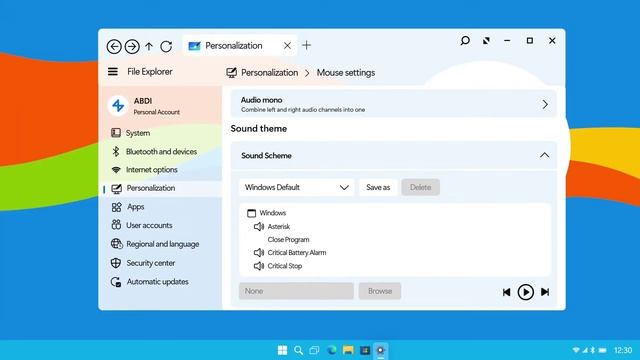The height and width of the screenshot is (360, 640).
Task: Click the Save as button
Action: click(x=378, y=187)
